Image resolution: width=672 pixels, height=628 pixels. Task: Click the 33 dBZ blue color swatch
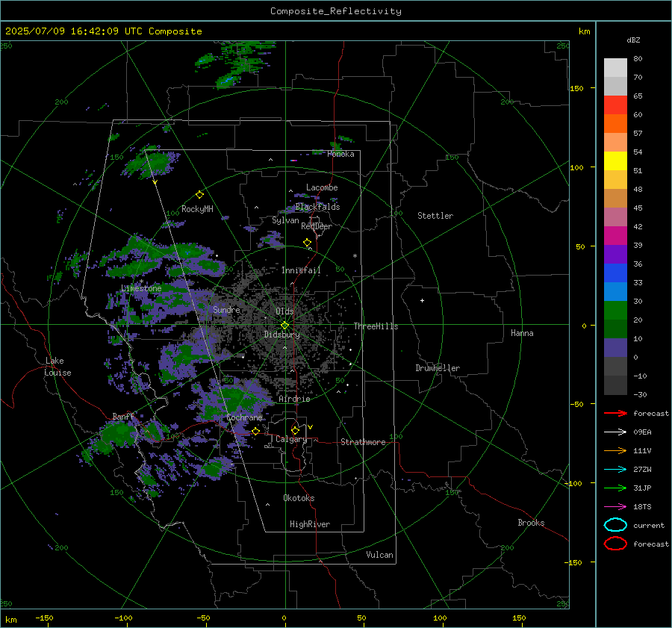pyautogui.click(x=615, y=273)
